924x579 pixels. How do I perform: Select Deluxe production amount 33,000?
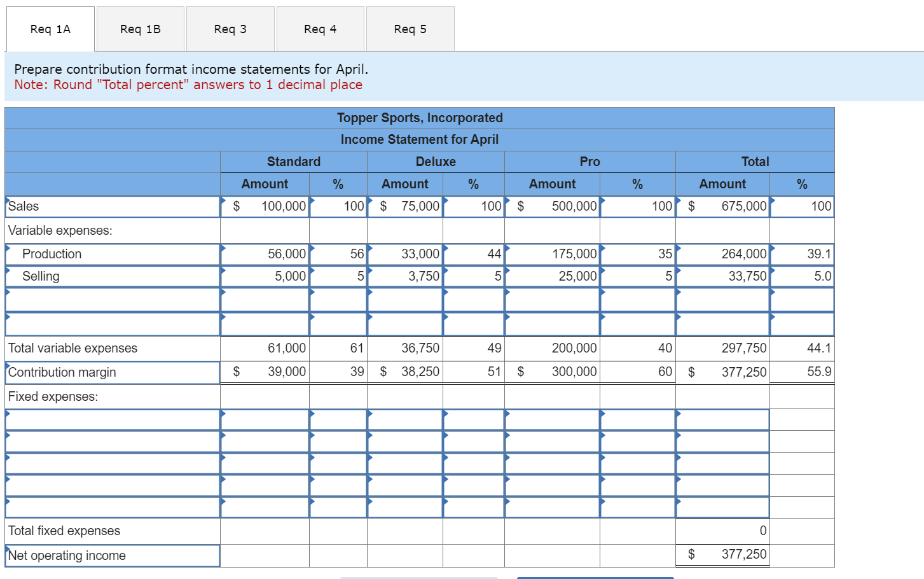click(x=405, y=255)
